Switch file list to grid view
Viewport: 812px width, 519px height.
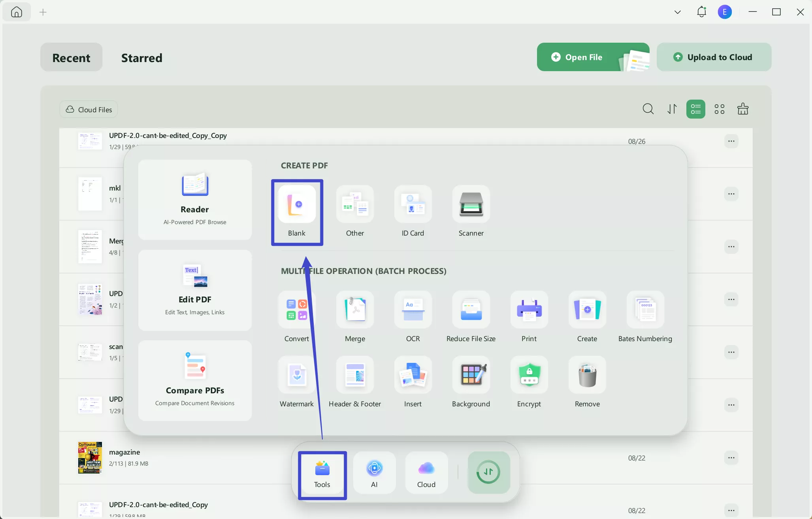pos(719,109)
